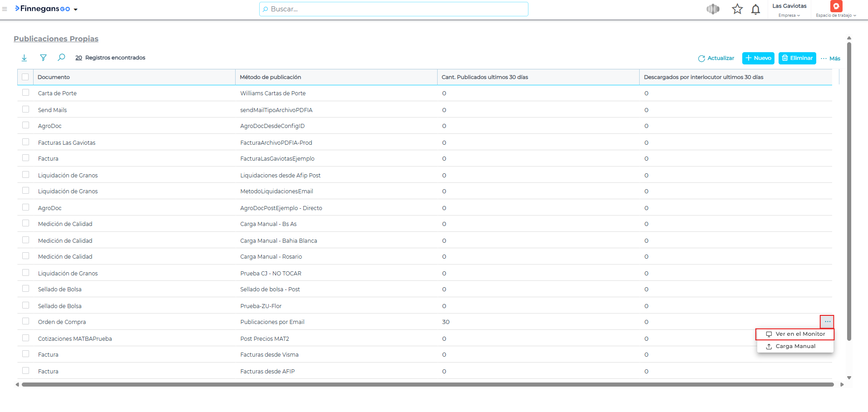Expand the FinnegansGo dropdown arrow
The width and height of the screenshot is (868, 412).
coord(76,10)
